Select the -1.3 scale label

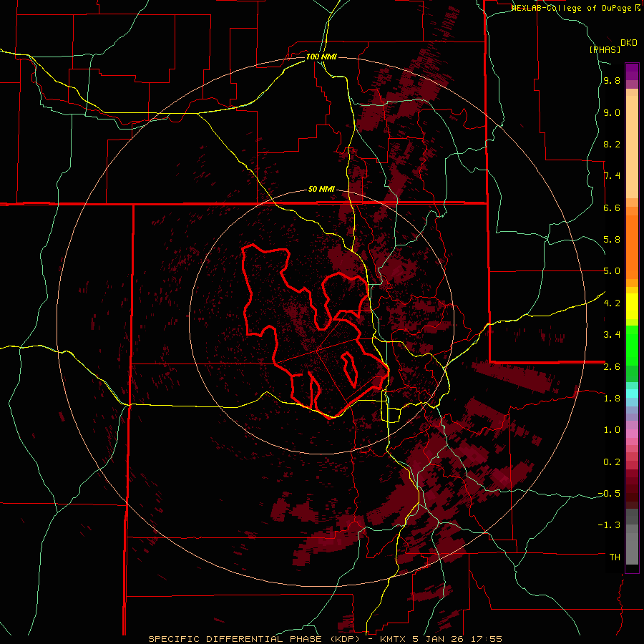[609, 525]
